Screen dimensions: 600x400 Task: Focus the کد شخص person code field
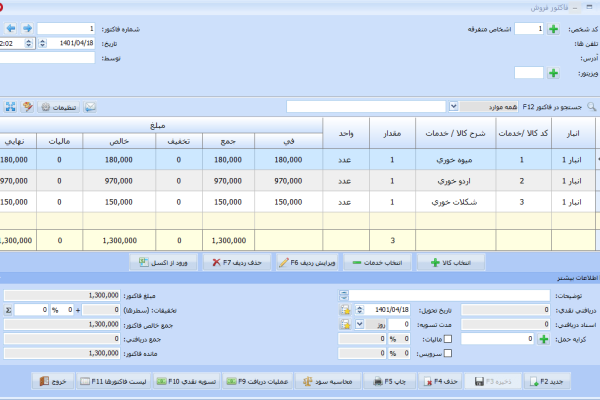click(529, 29)
